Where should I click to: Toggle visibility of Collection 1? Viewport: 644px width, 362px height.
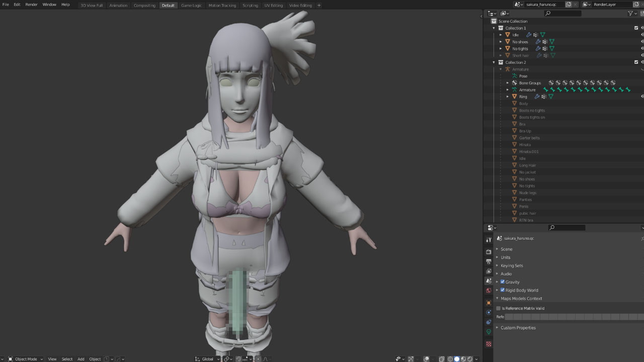(642, 28)
